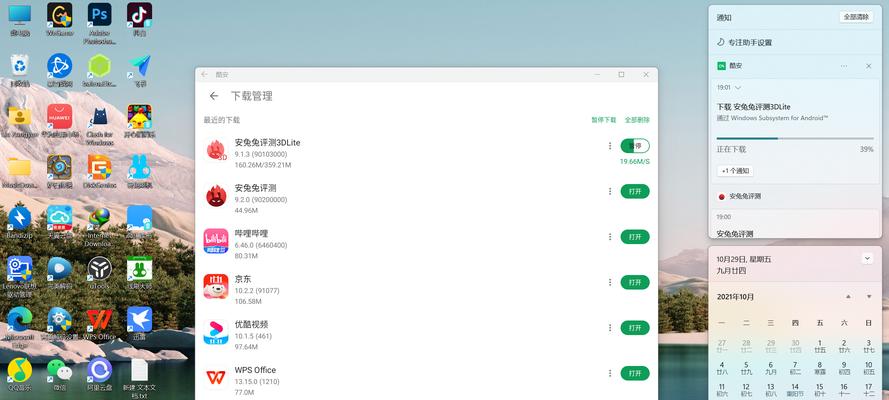Open the Huawei AppGallery desktop shortcut
The height and width of the screenshot is (400, 889).
60,116
